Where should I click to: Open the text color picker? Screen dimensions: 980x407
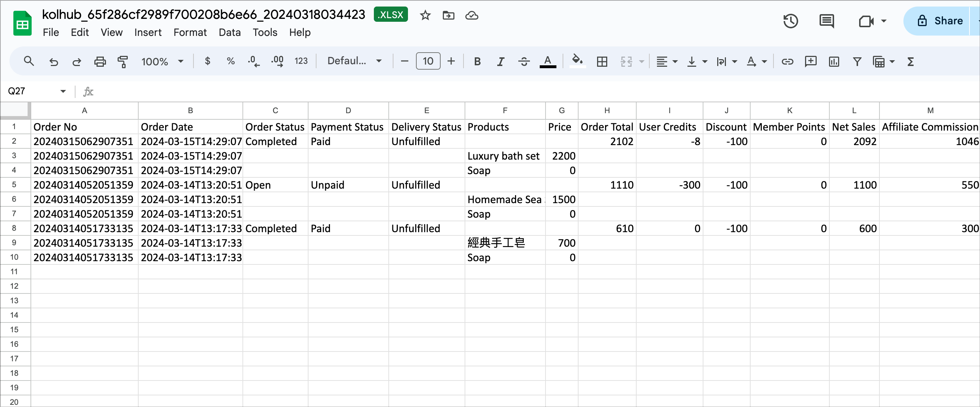547,61
